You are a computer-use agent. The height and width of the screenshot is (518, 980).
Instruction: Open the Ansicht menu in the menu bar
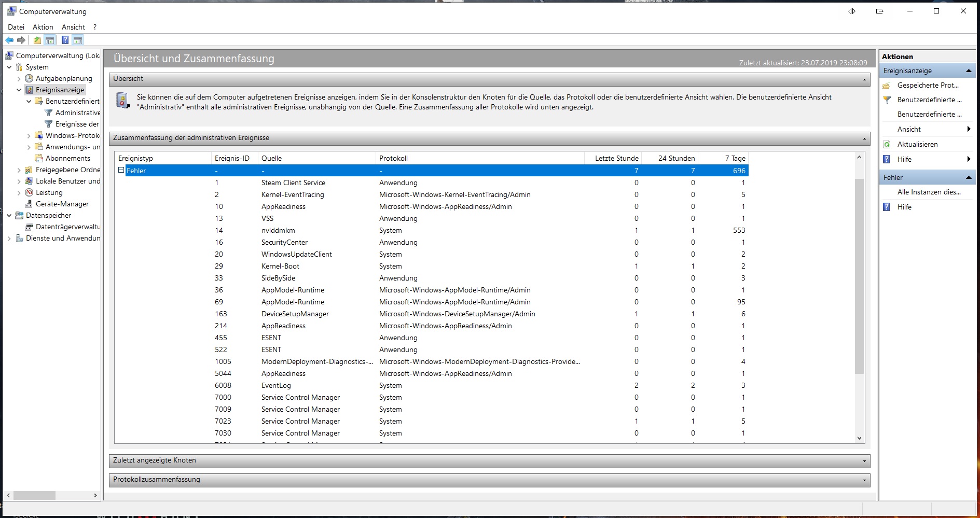coord(73,27)
